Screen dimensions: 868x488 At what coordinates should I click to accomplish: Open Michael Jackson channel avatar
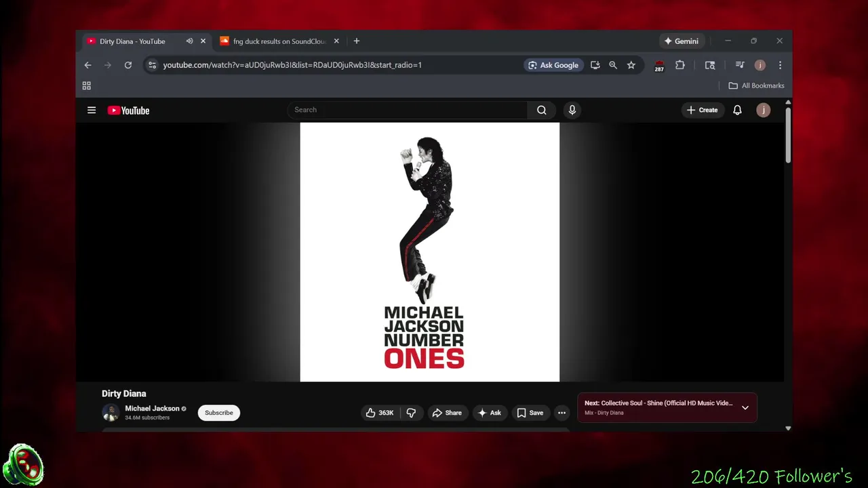tap(111, 412)
